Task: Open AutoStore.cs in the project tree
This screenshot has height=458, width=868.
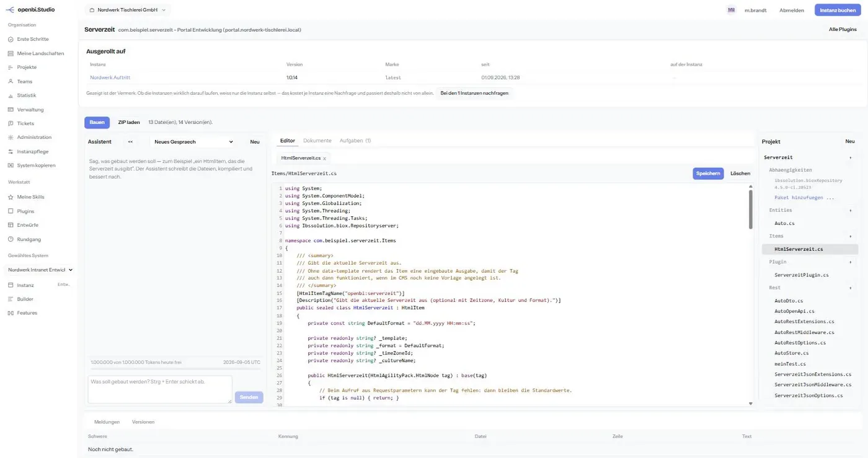Action: tap(792, 353)
